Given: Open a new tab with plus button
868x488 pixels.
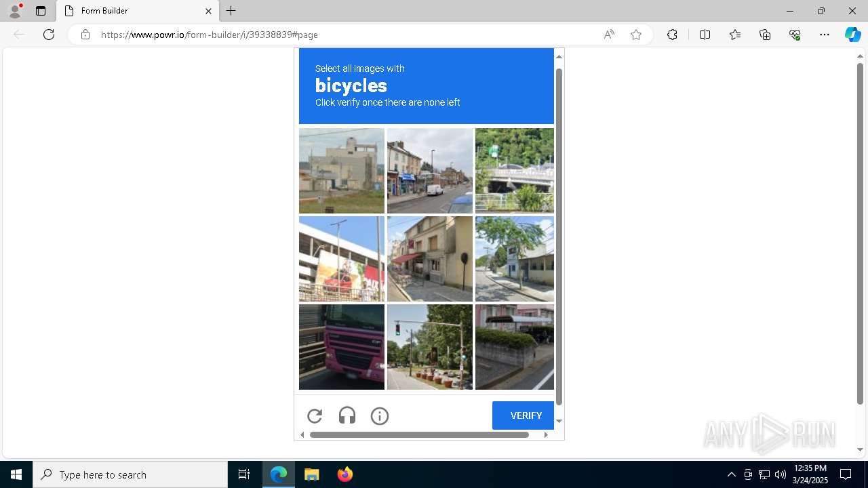Looking at the screenshot, I should tap(231, 11).
